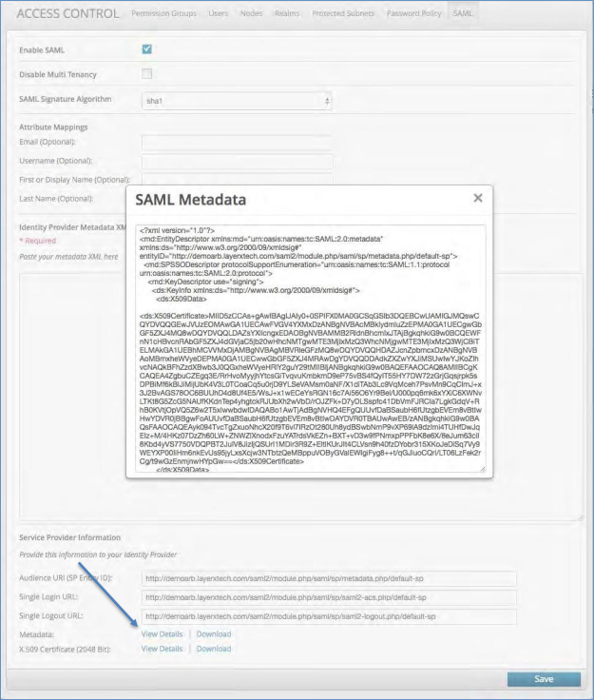
Task: Download the Metadata file
Action: [214, 633]
